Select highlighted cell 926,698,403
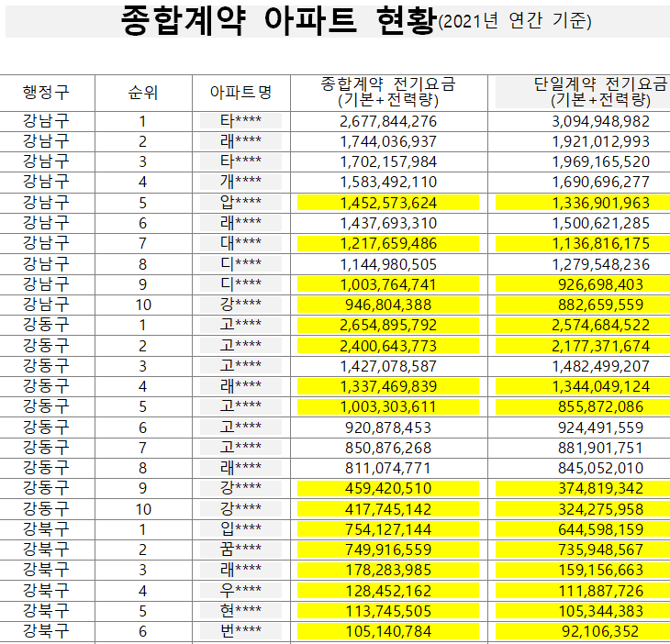 (583, 284)
